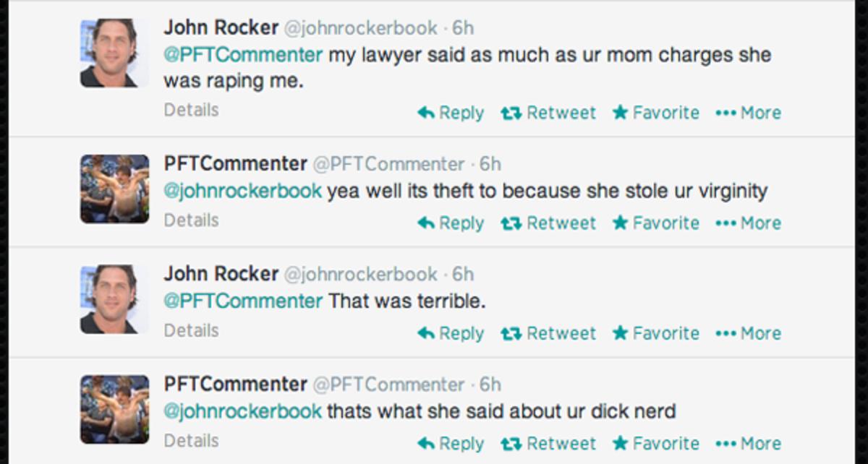This screenshot has width=868, height=464.
Task: View the first John Rocker avatar photo
Action: (x=114, y=53)
